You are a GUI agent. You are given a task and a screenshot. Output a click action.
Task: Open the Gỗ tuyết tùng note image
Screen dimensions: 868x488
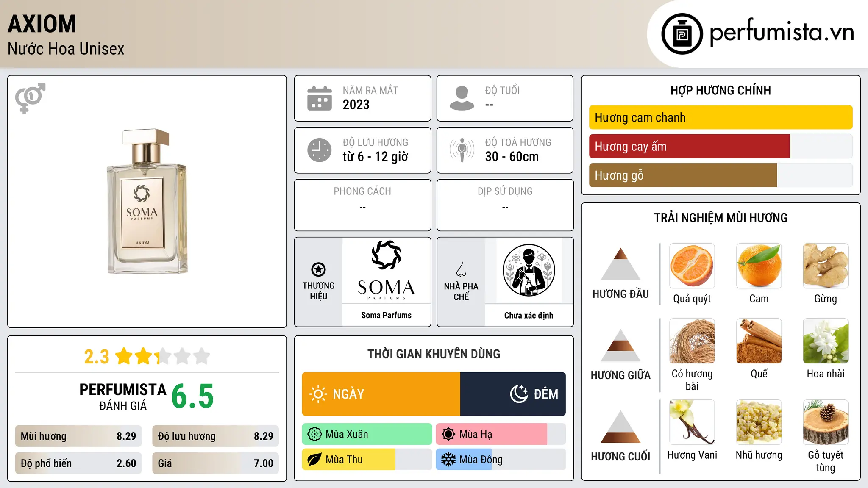click(826, 422)
